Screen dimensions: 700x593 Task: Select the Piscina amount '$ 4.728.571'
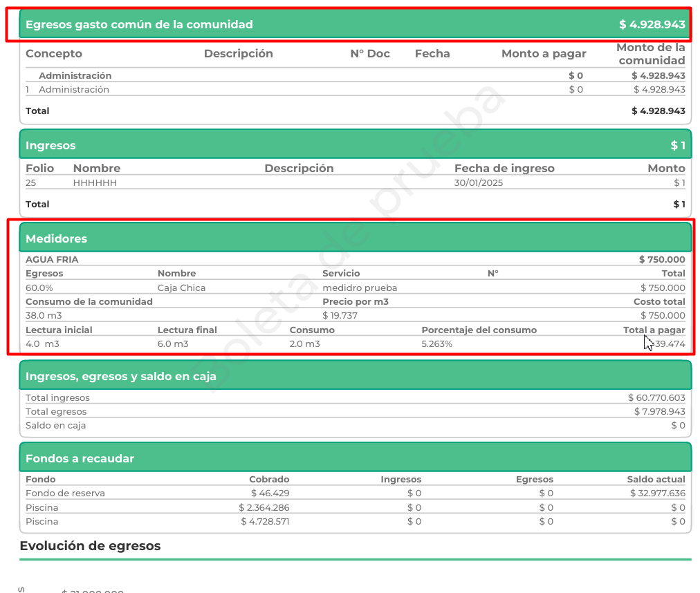(x=265, y=522)
